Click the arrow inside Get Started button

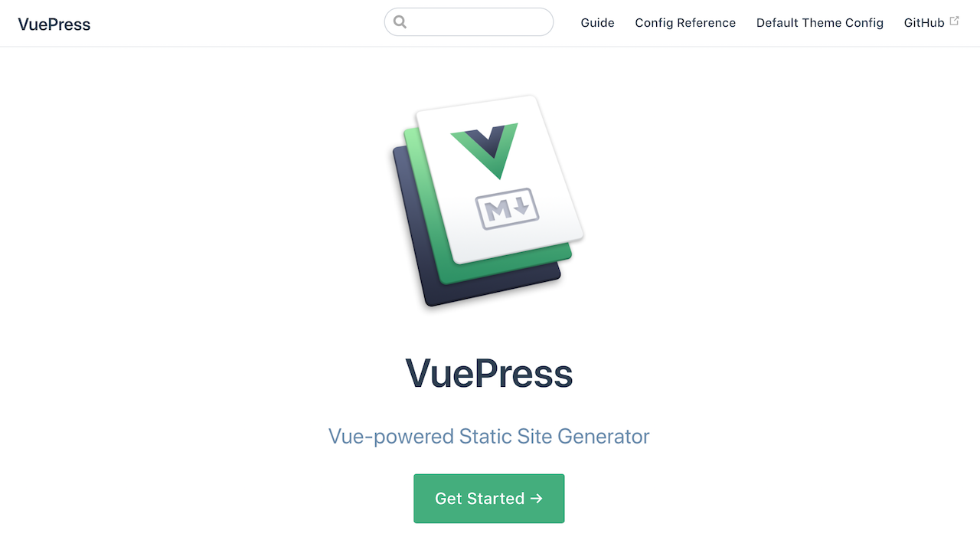coord(537,499)
